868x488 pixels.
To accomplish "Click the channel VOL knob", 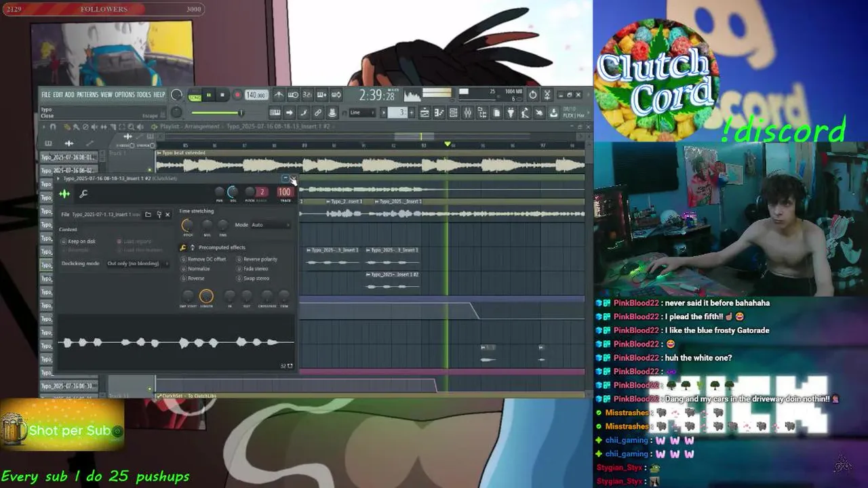I will pos(233,192).
